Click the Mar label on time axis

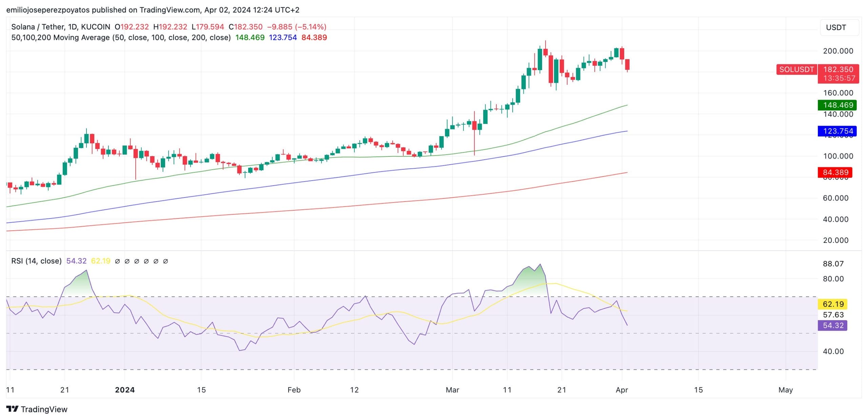tap(452, 390)
